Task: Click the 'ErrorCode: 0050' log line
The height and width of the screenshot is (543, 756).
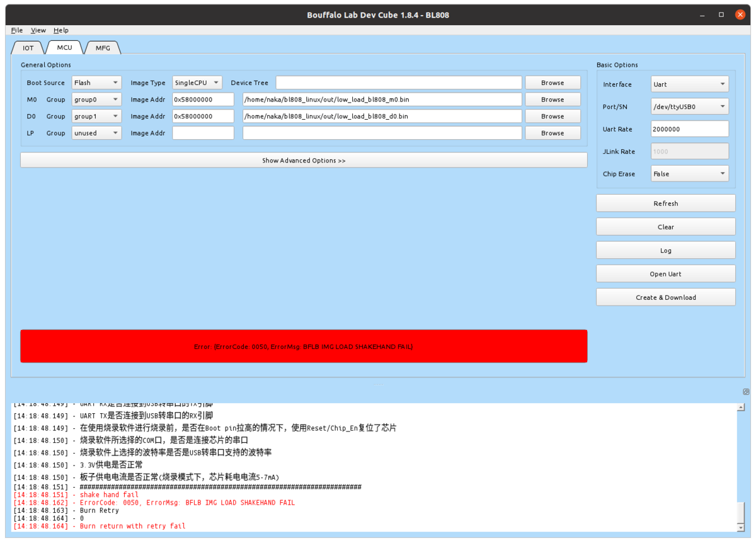Action: [x=154, y=503]
